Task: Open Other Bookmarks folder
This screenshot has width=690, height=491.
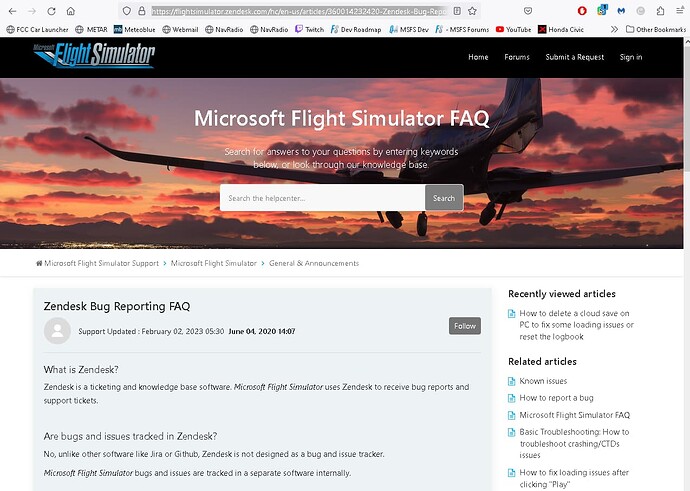Action: (656, 29)
